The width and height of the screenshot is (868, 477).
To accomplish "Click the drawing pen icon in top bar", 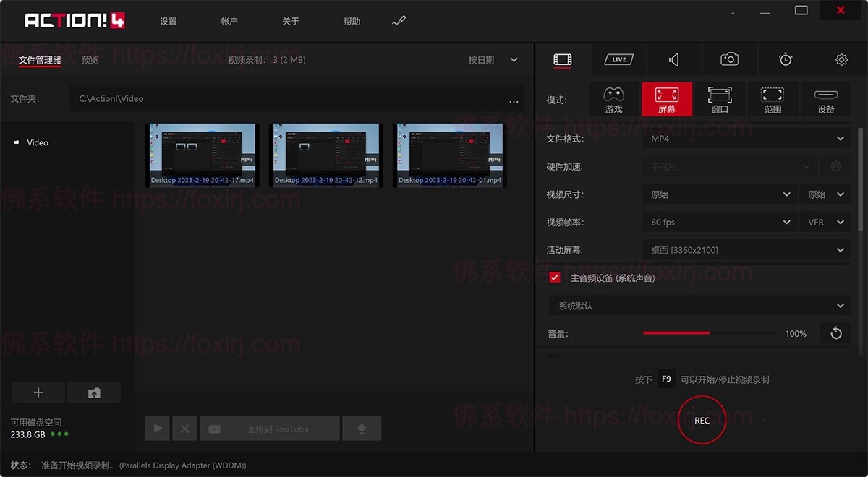I will click(x=399, y=21).
